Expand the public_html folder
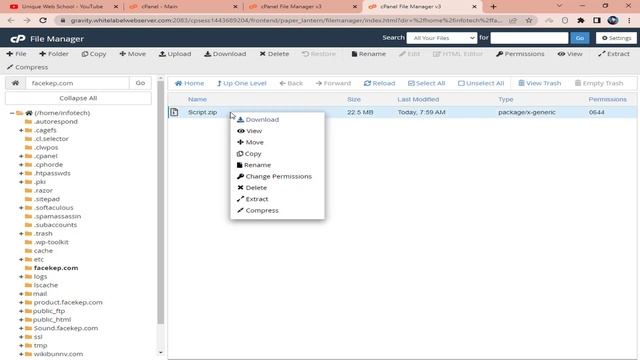This screenshot has width=640, height=360. click(21, 320)
